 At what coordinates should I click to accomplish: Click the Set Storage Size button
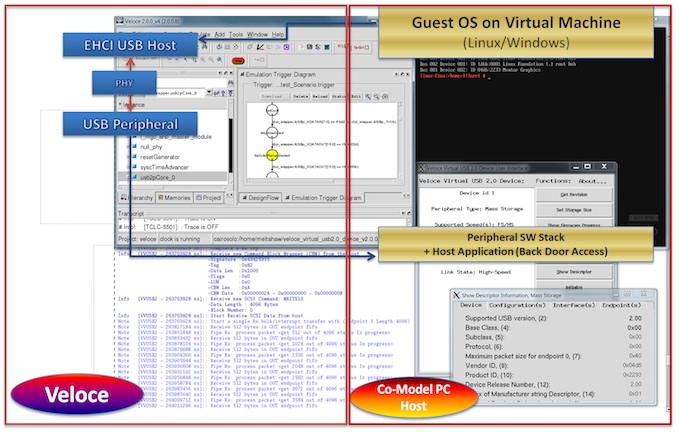click(574, 210)
